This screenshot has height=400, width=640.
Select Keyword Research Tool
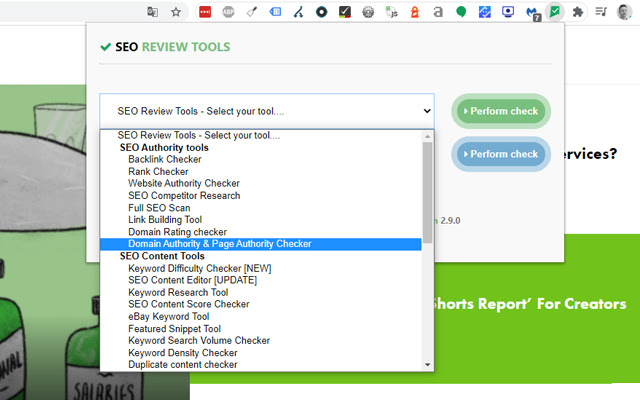click(x=260, y=292)
